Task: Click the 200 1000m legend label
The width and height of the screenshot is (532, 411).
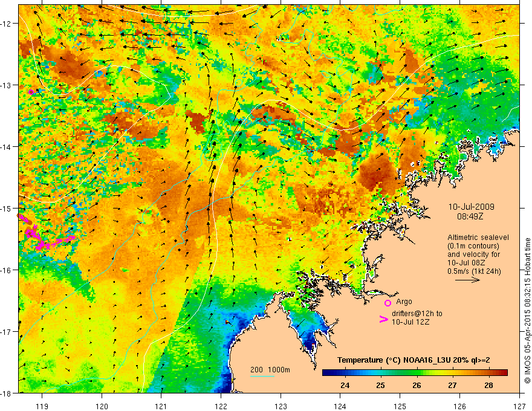Action: pyautogui.click(x=270, y=370)
